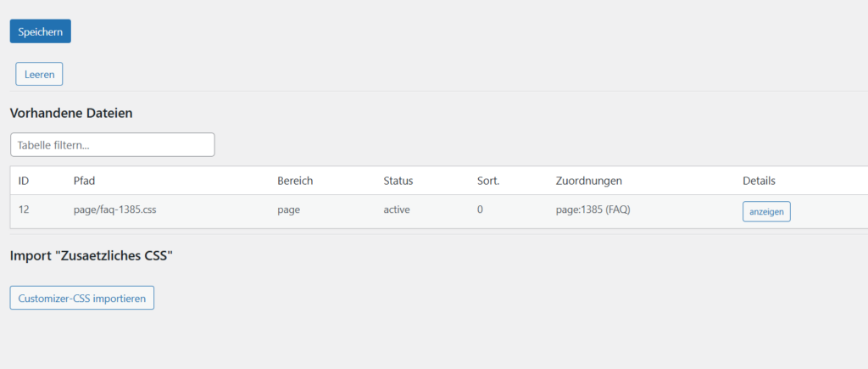Click the page/faq-1385.css path entry

(x=114, y=210)
